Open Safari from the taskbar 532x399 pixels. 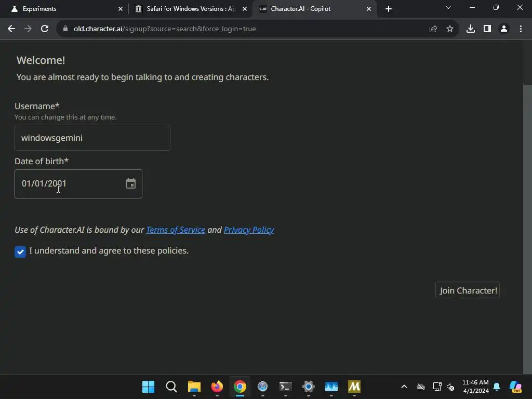[262, 387]
